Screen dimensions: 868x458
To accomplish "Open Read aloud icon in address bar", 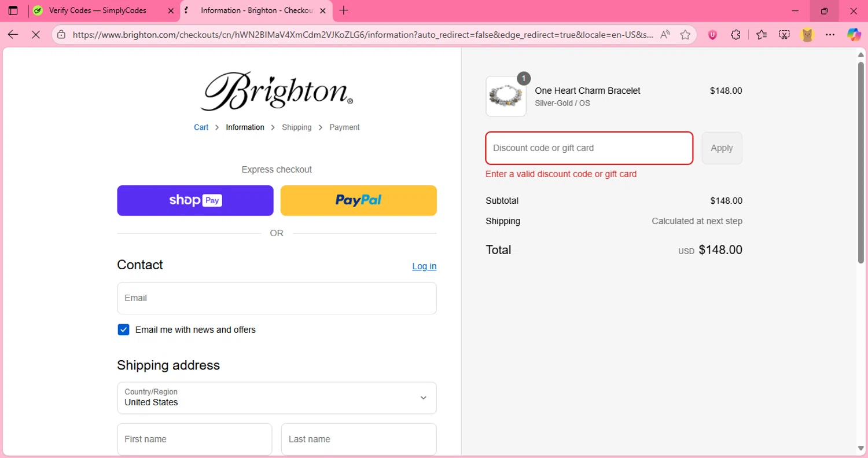I will click(665, 35).
